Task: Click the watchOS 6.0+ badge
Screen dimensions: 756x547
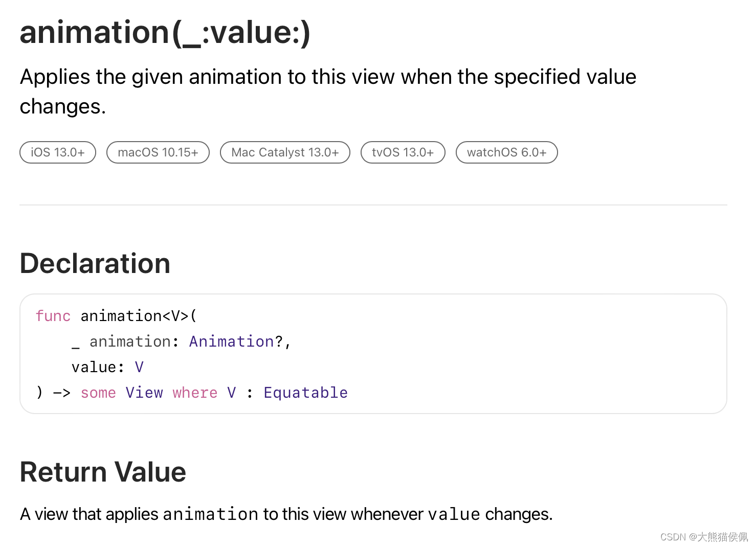Action: point(507,152)
